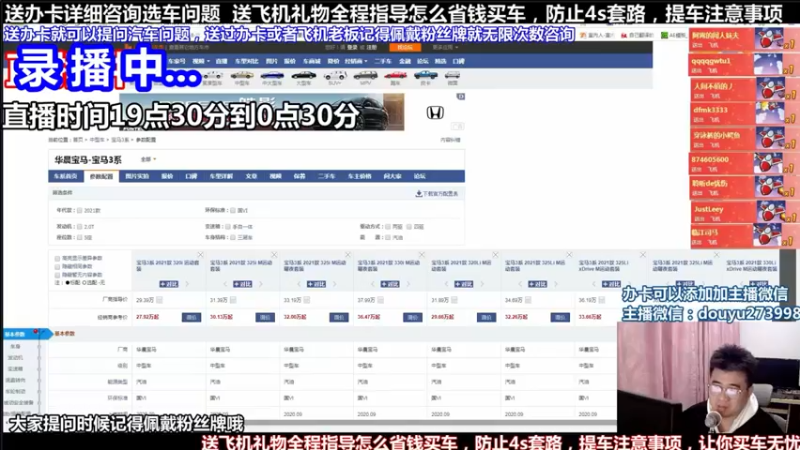Switch to the 车型详解 tab
Screen dimensions: 800x450
[x=221, y=176]
